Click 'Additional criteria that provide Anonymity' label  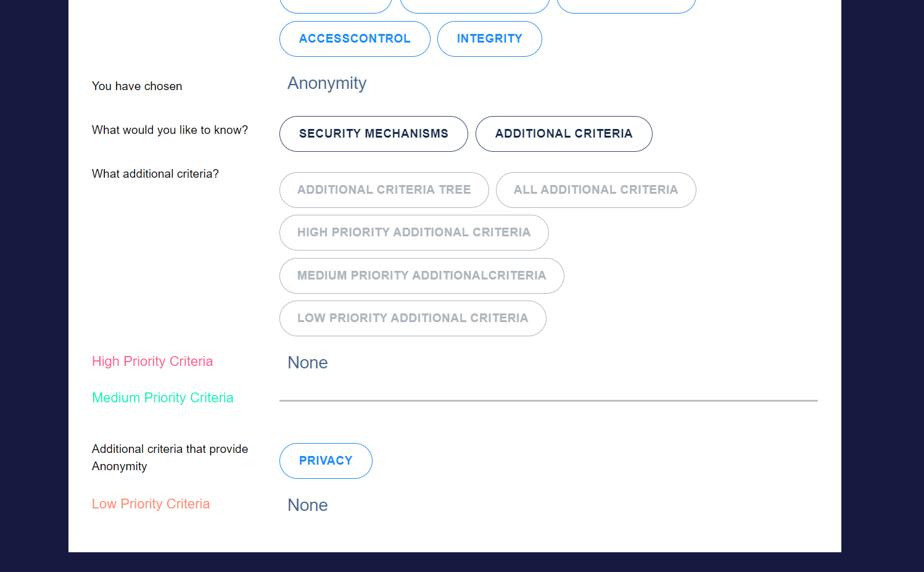pyautogui.click(x=170, y=458)
